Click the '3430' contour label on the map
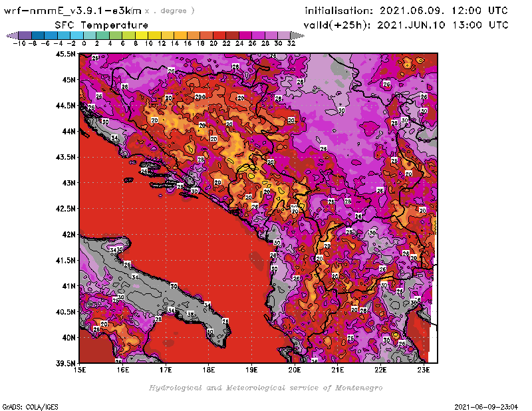This screenshot has width=532, height=411. point(116,250)
